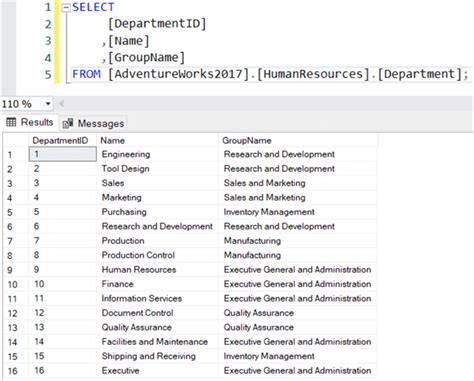Switch to the Messages tab
The width and height of the screenshot is (474, 381).
[x=93, y=124]
